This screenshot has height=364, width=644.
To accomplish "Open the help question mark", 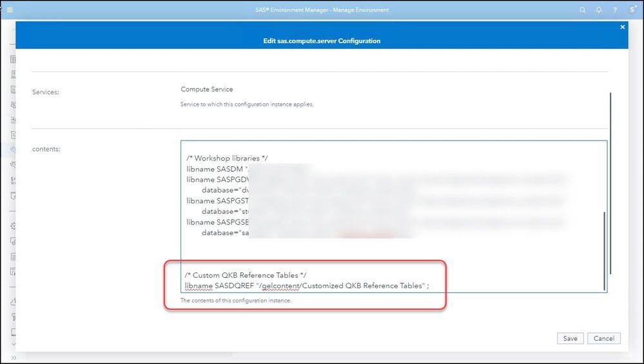I will click(x=615, y=10).
